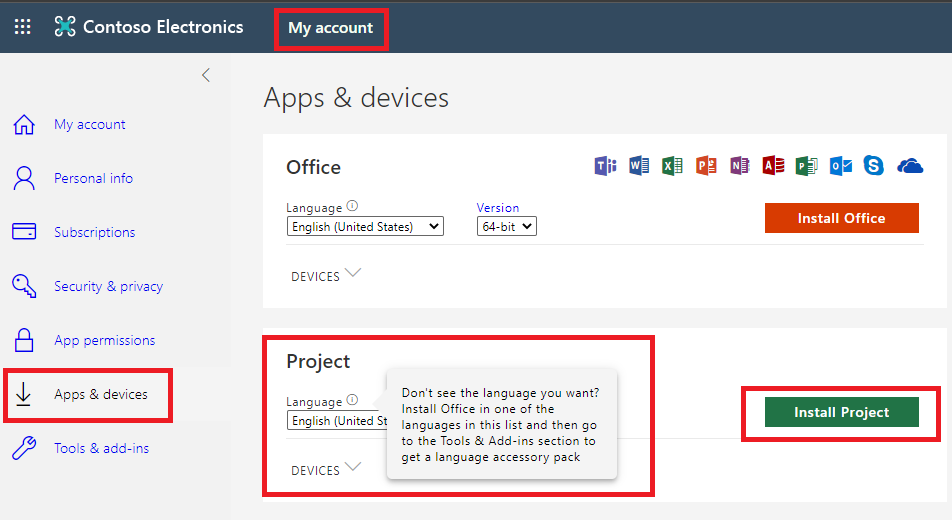Select Apps & devices in sidebar

click(101, 394)
